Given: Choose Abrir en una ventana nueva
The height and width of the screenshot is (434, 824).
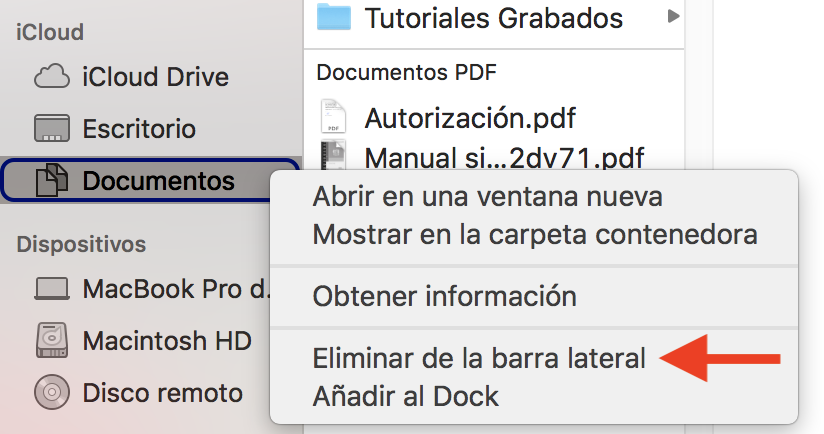Looking at the screenshot, I should (x=487, y=196).
